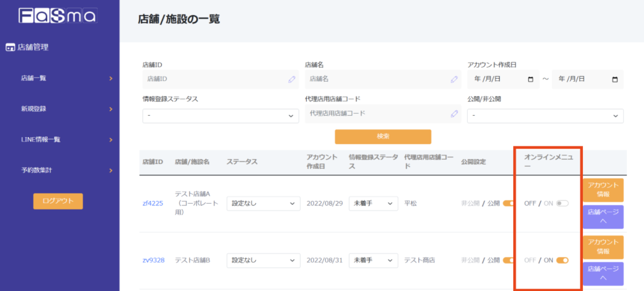Click pencil icon in 代理店用店舗コード field
This screenshot has width=644, height=291.
454,114
